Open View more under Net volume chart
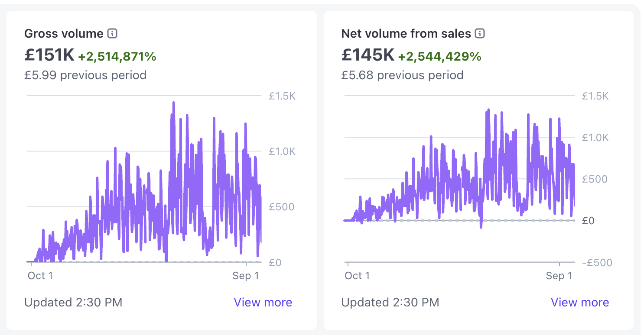 579,302
